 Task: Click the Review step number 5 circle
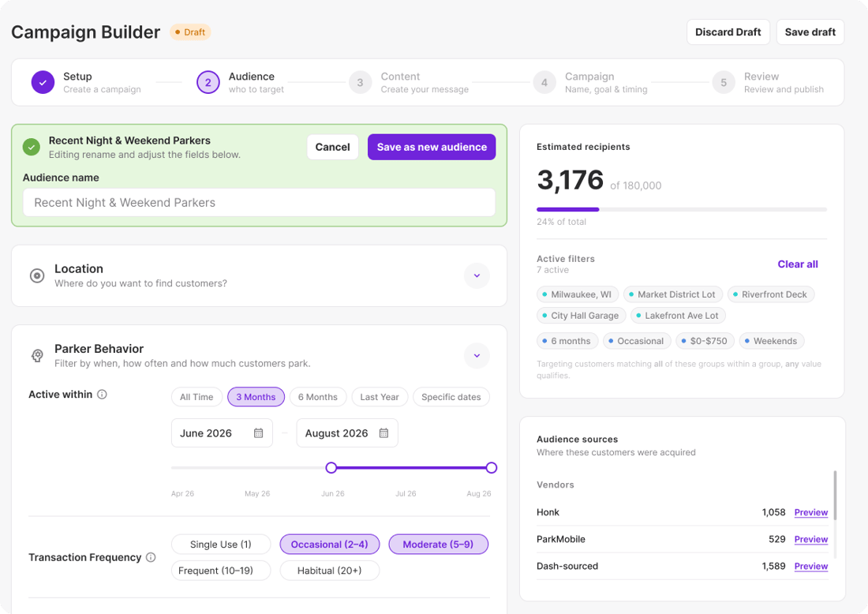(724, 83)
